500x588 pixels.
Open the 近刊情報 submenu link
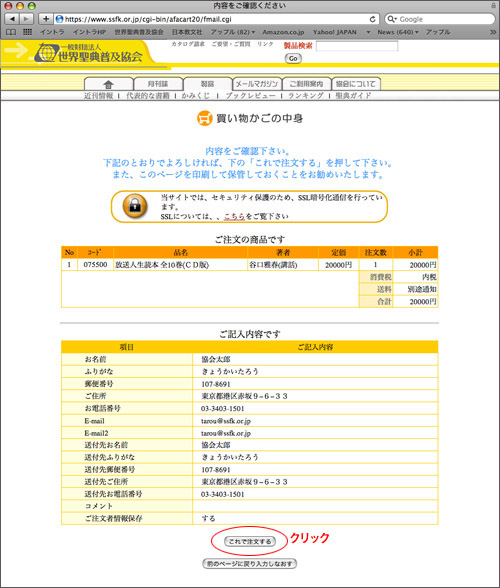coord(98,96)
